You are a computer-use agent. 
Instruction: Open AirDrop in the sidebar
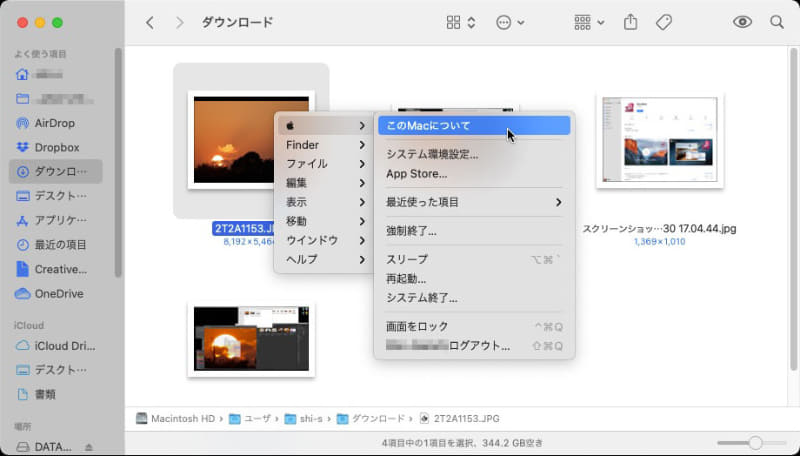tap(55, 123)
